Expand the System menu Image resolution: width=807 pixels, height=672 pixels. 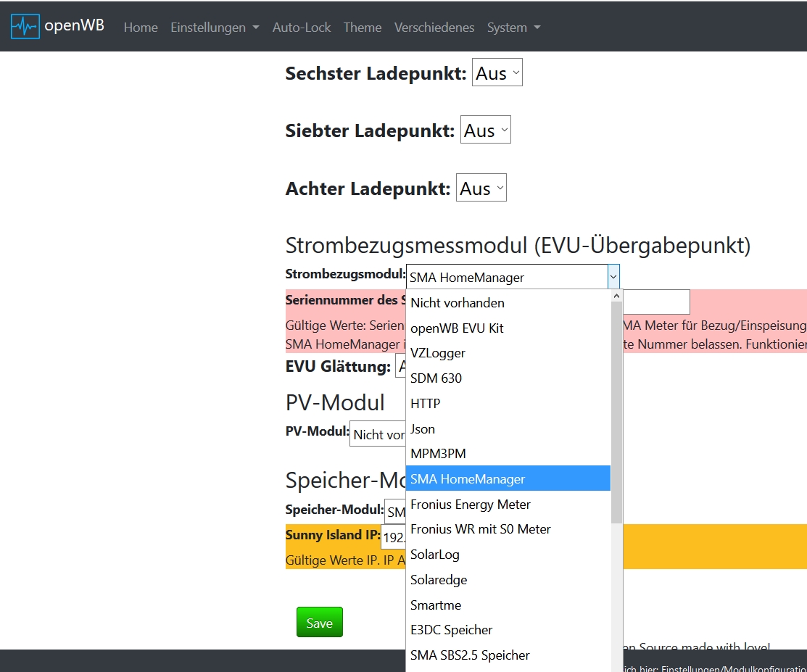click(x=513, y=28)
